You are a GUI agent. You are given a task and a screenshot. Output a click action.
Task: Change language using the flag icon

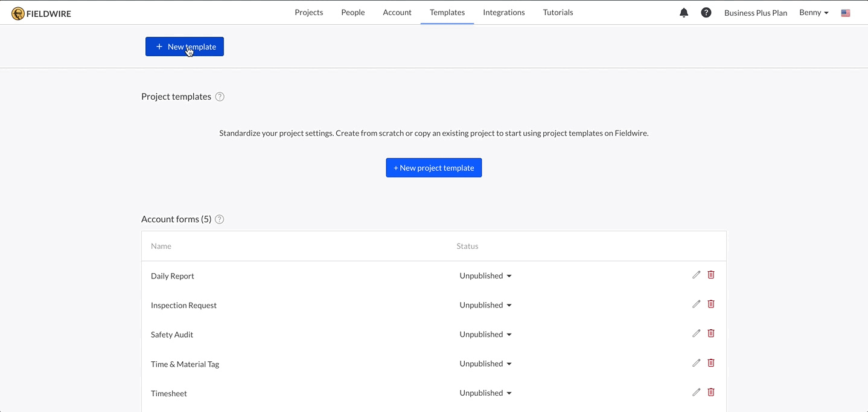845,12
